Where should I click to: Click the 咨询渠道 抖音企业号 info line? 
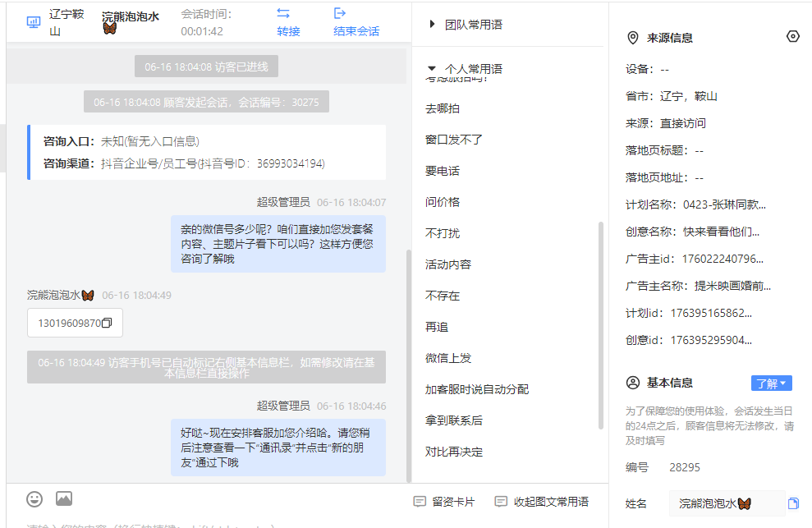click(x=185, y=163)
